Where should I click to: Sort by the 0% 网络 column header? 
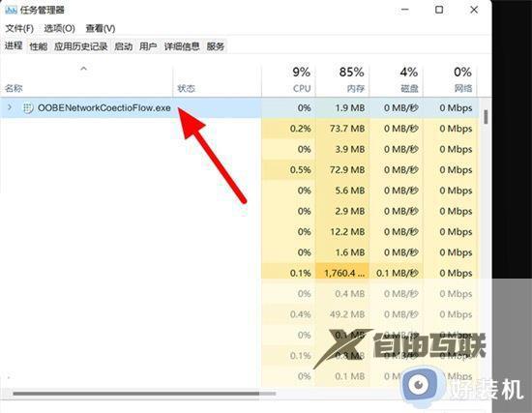coord(450,79)
